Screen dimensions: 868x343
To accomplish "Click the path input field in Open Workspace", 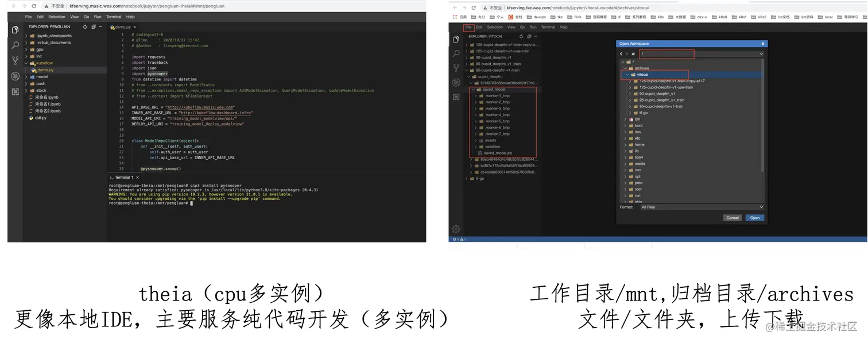I will 699,54.
